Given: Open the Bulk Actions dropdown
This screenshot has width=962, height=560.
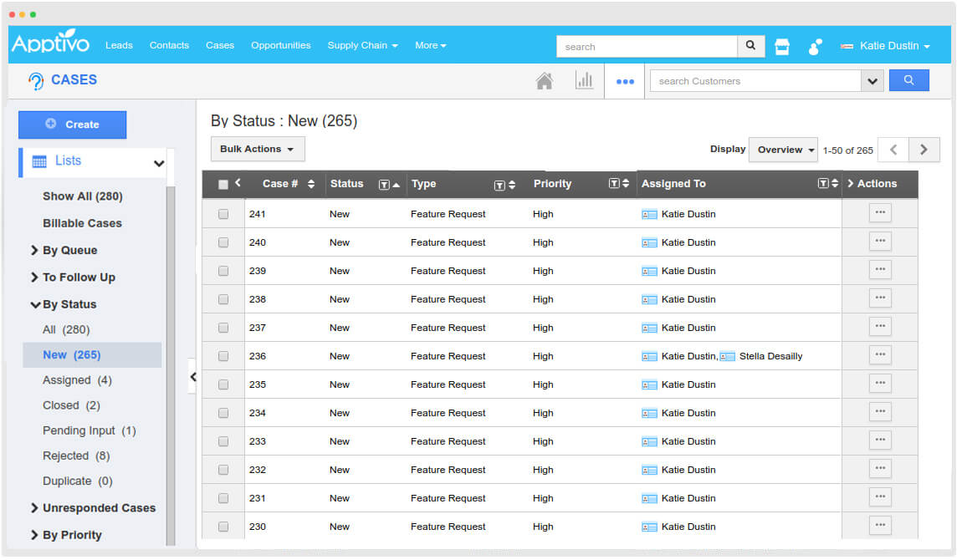Looking at the screenshot, I should (257, 150).
